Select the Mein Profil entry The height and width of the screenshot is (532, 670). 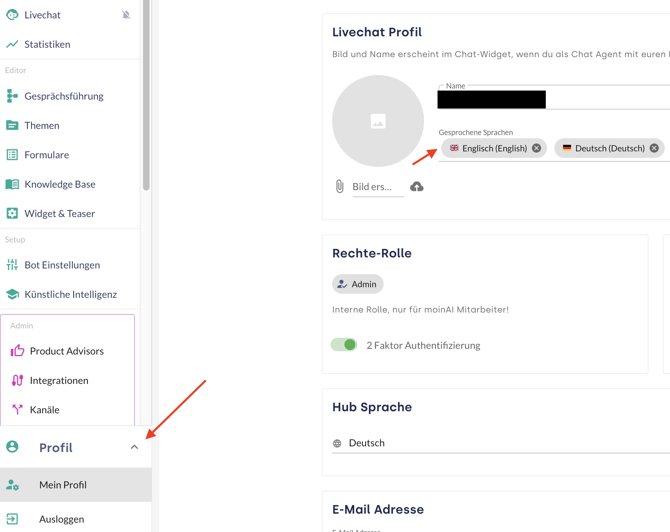(63, 485)
